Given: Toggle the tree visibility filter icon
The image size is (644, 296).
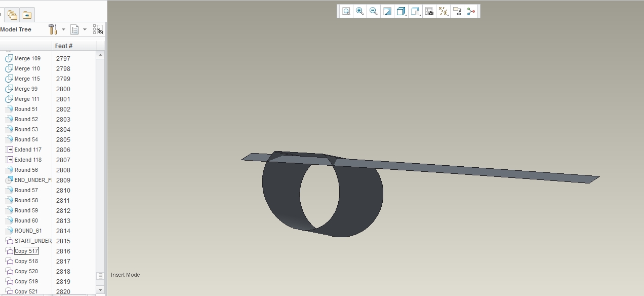Looking at the screenshot, I should [x=98, y=30].
